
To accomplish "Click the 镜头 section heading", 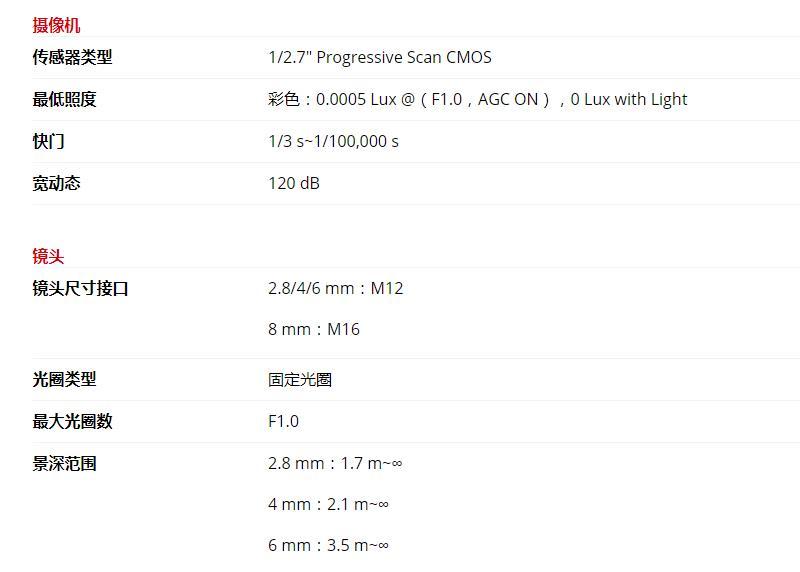I will pos(48,256).
